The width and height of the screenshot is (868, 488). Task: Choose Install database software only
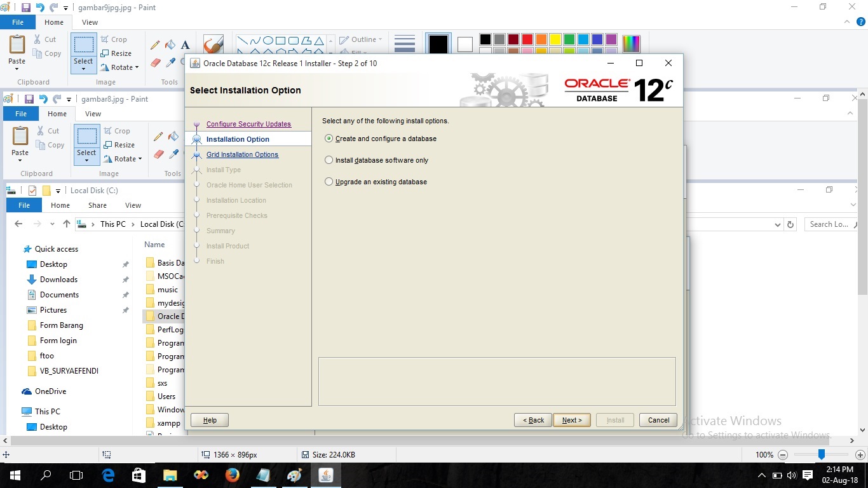[329, 160]
